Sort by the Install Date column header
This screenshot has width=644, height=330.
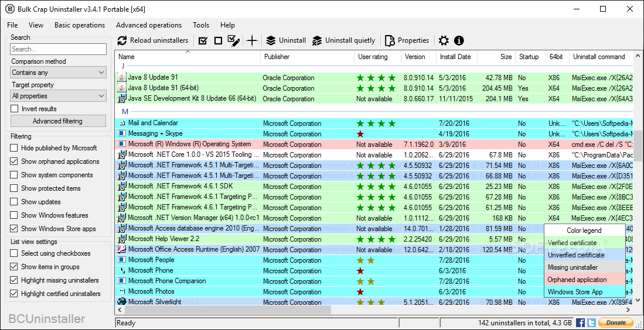click(x=456, y=57)
